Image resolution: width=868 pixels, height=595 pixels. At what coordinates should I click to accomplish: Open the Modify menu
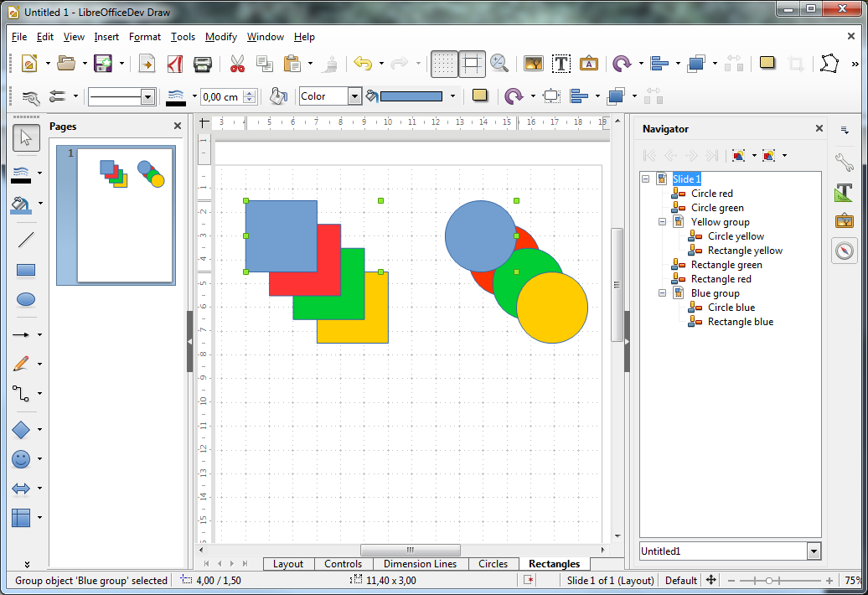[x=221, y=37]
